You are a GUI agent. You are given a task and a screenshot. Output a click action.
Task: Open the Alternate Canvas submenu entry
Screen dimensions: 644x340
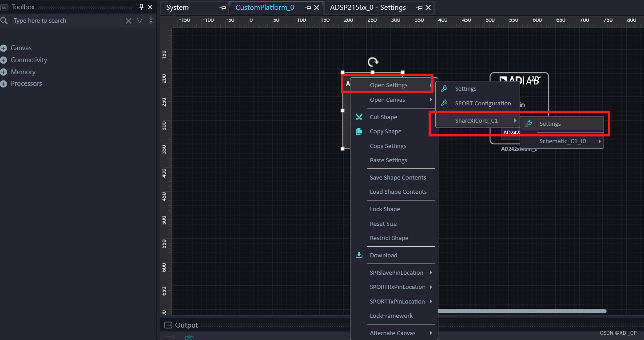coord(393,332)
